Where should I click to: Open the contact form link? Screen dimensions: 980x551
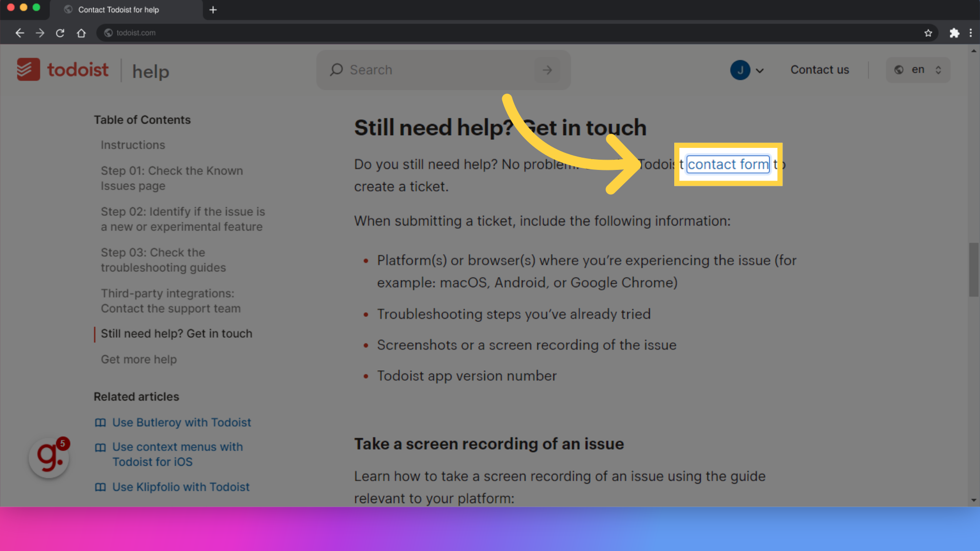pyautogui.click(x=728, y=164)
